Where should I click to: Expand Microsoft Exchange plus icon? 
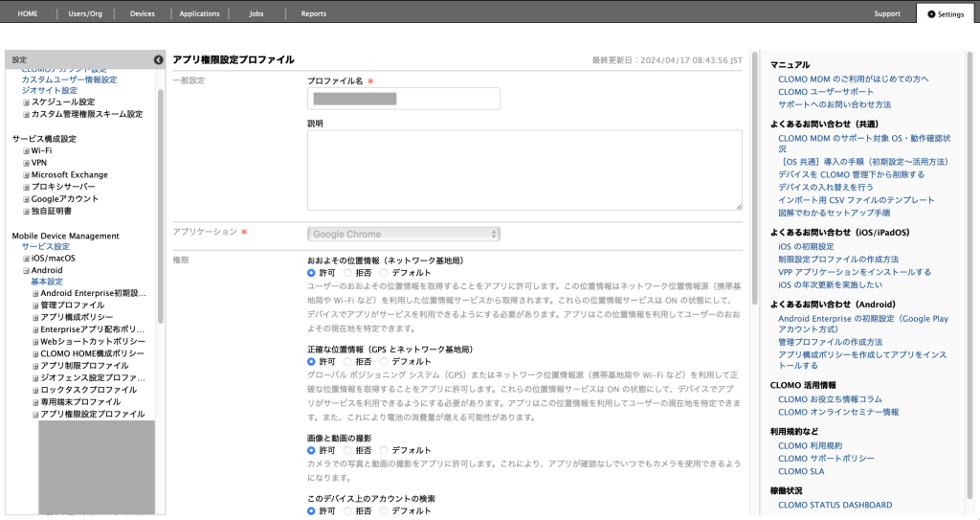(27, 175)
